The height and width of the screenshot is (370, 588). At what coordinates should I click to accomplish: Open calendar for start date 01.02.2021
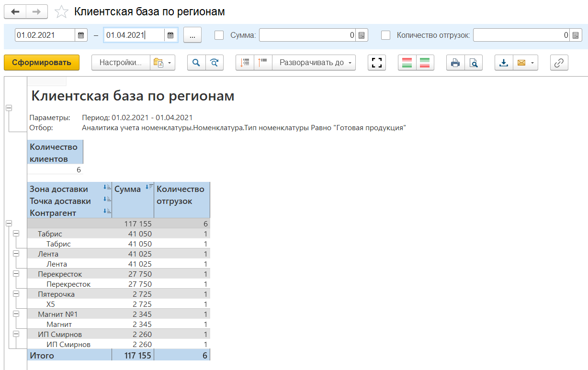81,35
